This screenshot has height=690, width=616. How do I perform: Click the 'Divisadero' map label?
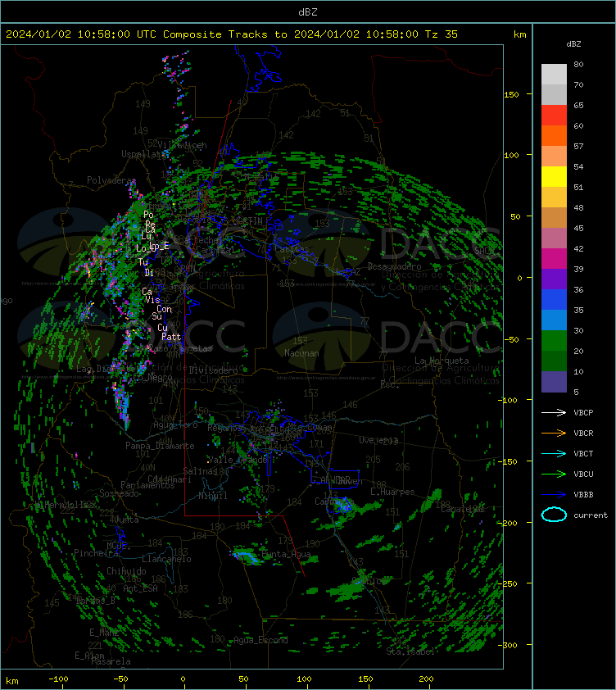click(214, 370)
